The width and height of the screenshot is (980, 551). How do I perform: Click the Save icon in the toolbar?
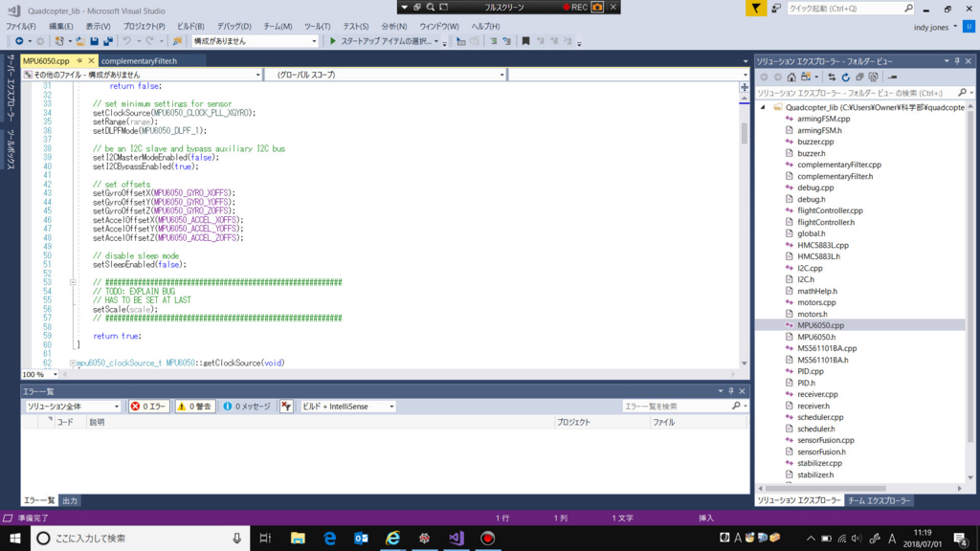pyautogui.click(x=94, y=40)
